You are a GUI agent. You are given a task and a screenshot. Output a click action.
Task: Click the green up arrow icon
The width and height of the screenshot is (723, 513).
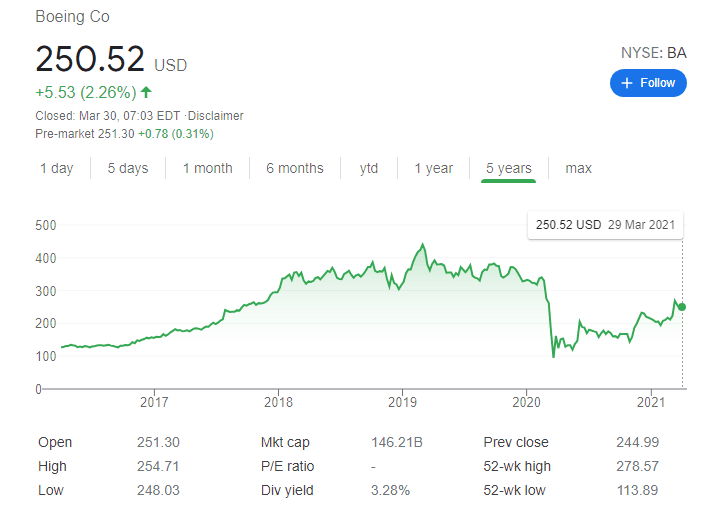[147, 93]
